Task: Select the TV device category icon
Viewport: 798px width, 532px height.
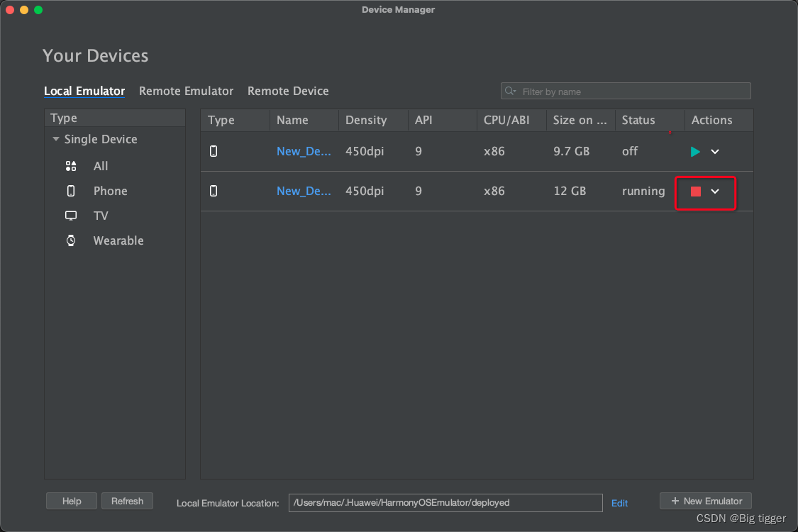Action: (70, 216)
